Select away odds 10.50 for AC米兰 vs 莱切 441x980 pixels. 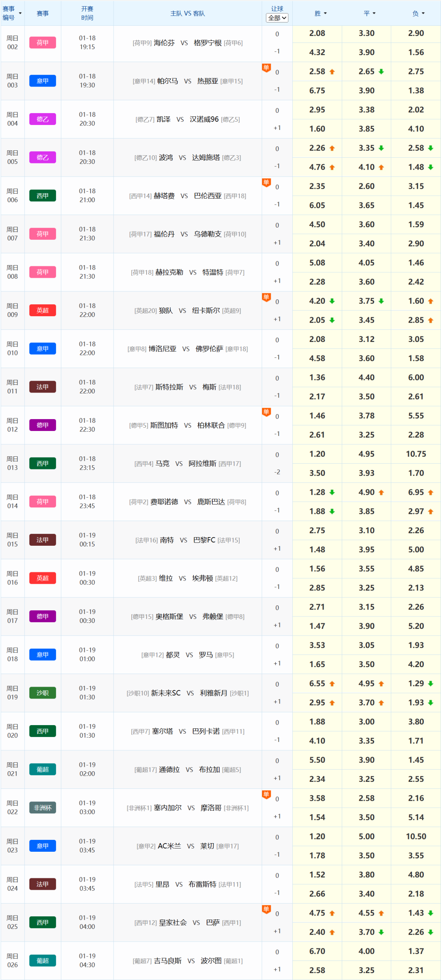(416, 836)
